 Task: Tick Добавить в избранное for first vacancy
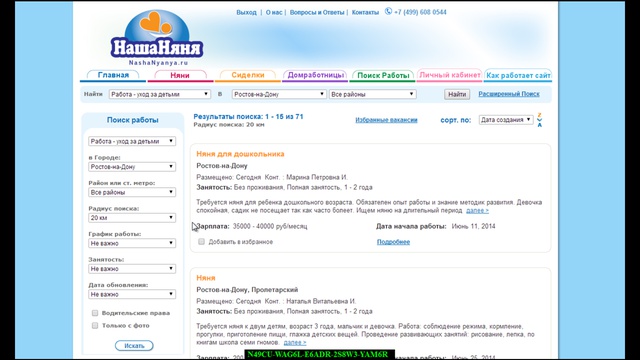tap(201, 242)
